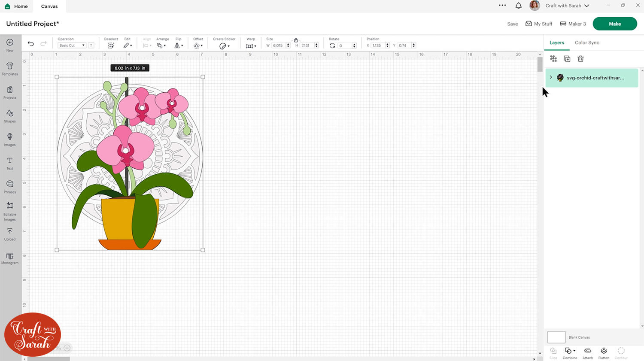Switch to the Color Sync tab
This screenshot has height=361, width=644.
click(x=587, y=42)
